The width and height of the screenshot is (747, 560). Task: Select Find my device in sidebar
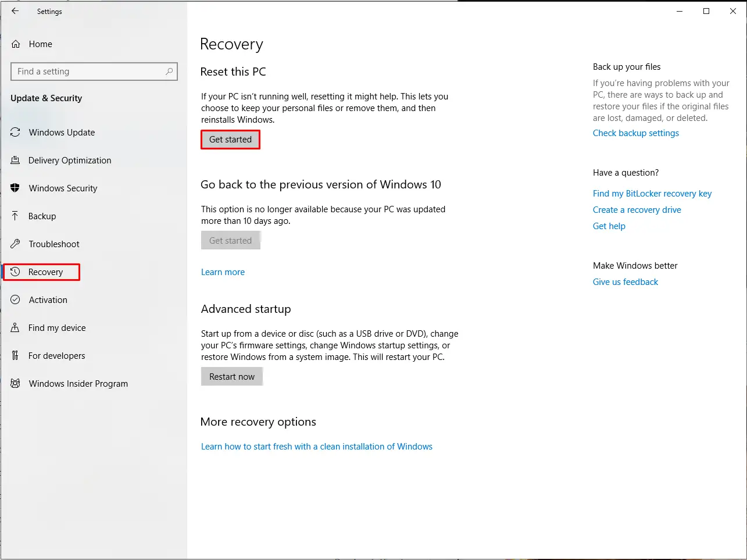point(55,327)
